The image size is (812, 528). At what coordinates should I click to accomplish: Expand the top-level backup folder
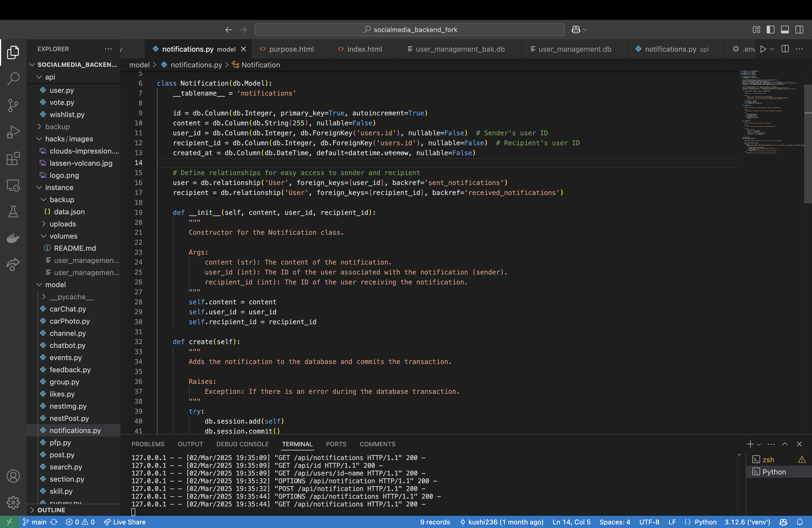73,127
